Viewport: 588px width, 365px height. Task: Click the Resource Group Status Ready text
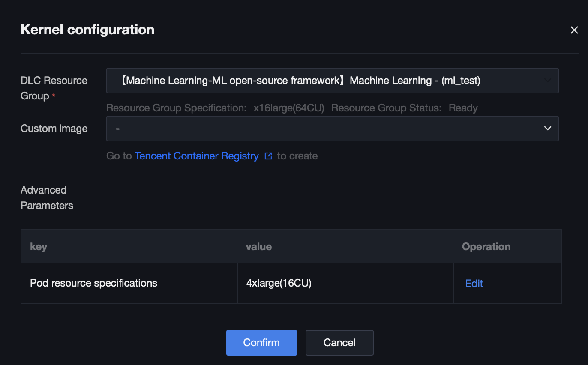pyautogui.click(x=463, y=108)
